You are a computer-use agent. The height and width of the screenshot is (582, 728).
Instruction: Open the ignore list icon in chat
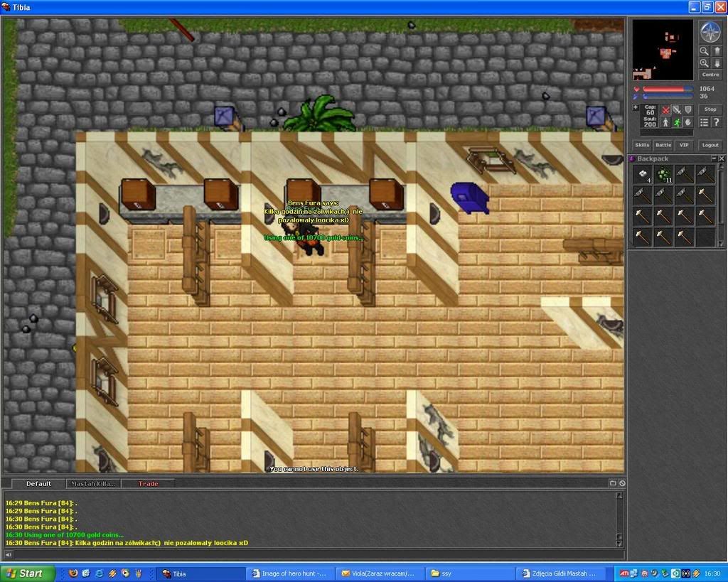click(622, 483)
